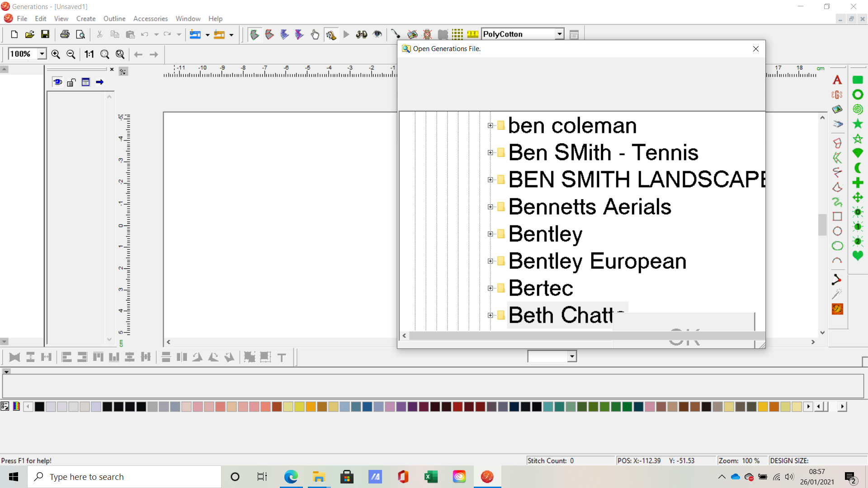Select the green ring circle shape
Viewport: 868px width, 488px height.
858,94
